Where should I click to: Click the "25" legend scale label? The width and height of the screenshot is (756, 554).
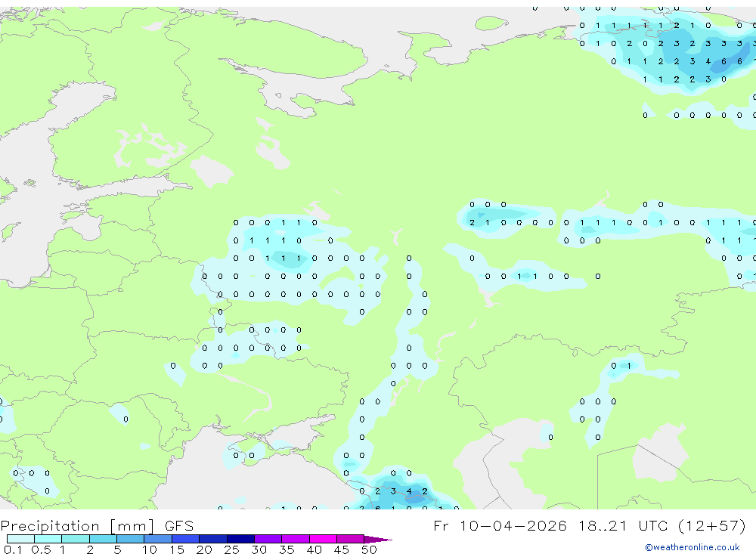[x=232, y=549]
